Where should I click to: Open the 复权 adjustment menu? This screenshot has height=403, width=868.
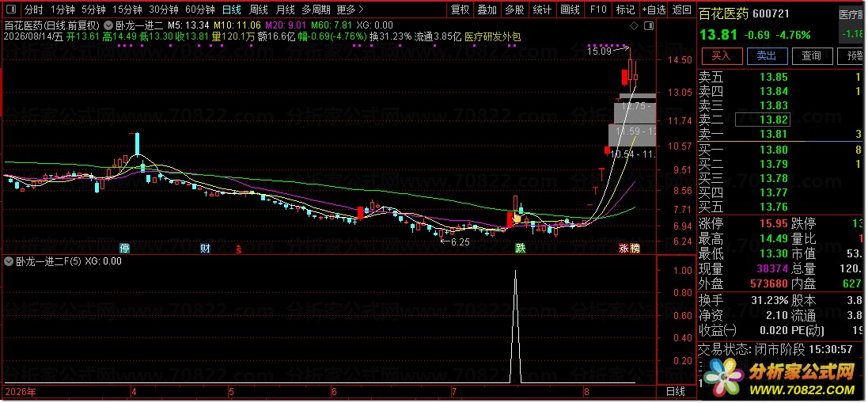click(460, 10)
